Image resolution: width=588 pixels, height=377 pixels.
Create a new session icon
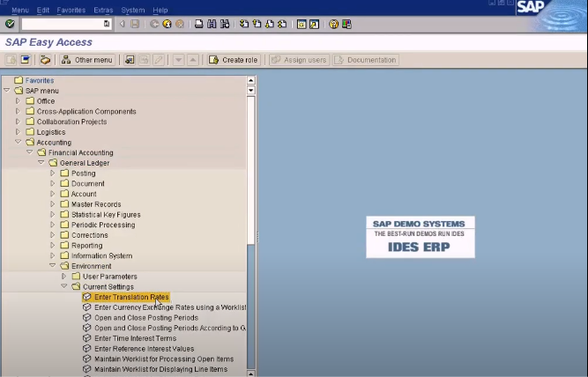click(301, 24)
